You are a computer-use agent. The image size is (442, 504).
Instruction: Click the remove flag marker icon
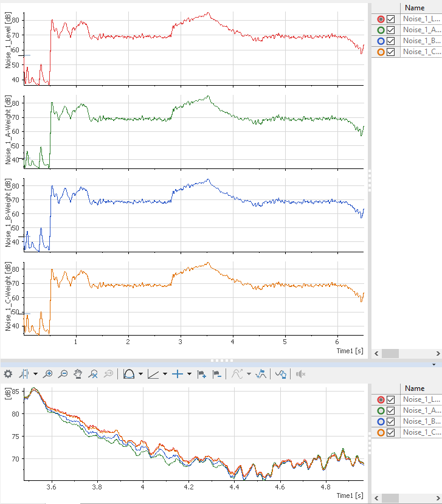tap(217, 374)
